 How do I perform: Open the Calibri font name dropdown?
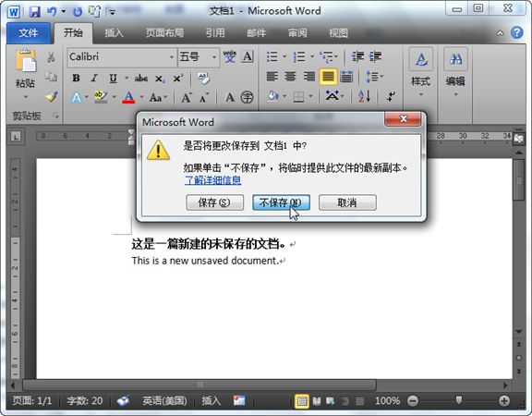(172, 56)
